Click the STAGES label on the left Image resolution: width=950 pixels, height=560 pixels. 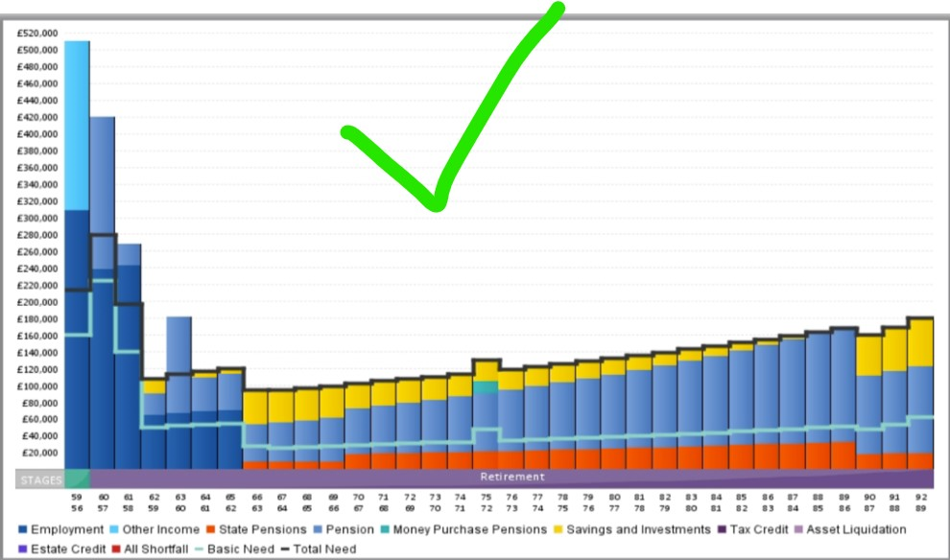click(39, 478)
